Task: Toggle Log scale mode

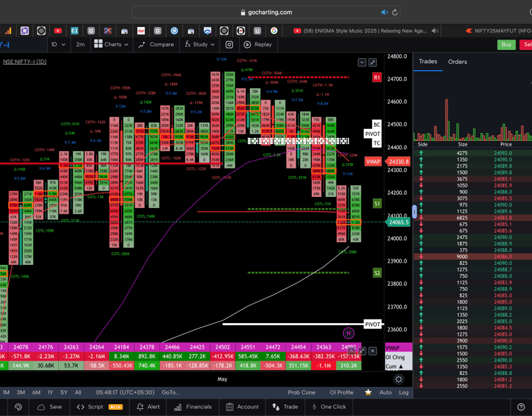Action: pyautogui.click(x=404, y=392)
